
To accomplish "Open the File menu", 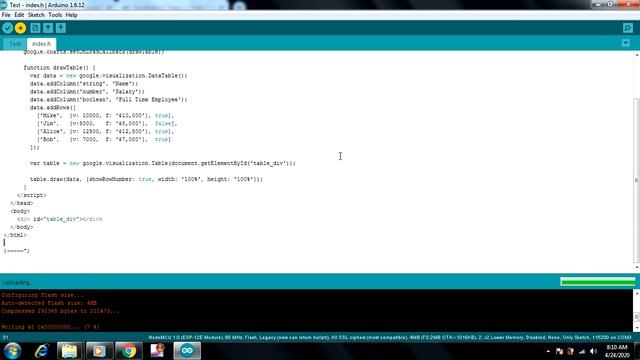I will (6, 15).
